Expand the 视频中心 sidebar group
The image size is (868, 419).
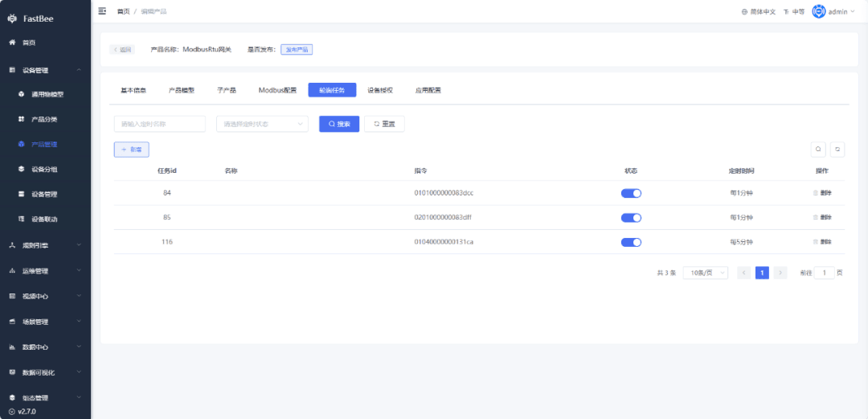point(45,297)
